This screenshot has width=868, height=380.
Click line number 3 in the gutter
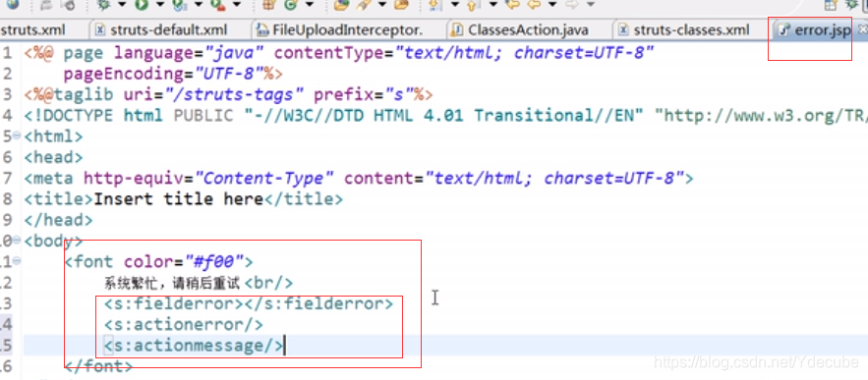[x=7, y=94]
